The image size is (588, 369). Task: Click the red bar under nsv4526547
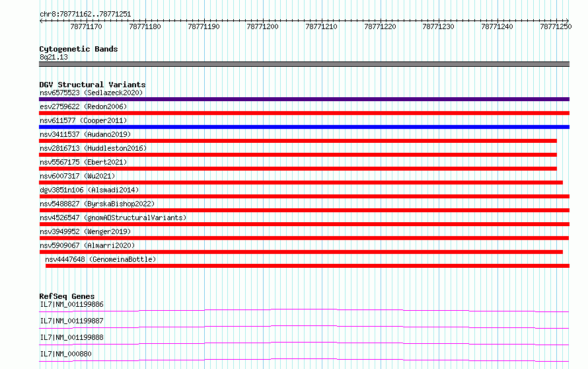pos(304,224)
